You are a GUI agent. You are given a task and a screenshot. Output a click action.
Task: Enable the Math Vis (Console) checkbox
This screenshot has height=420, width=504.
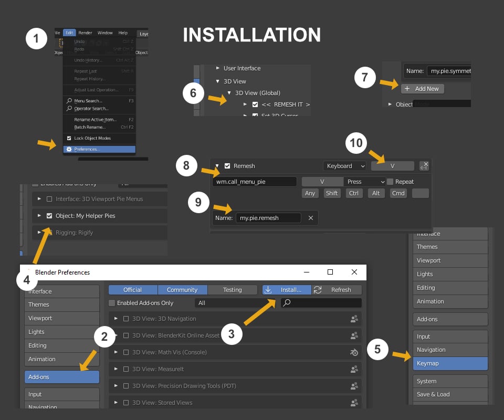126,352
